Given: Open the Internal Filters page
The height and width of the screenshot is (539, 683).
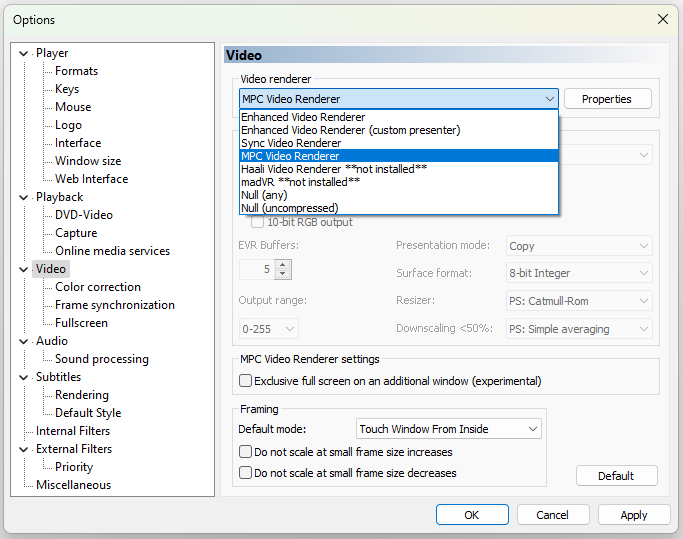Looking at the screenshot, I should 73,431.
